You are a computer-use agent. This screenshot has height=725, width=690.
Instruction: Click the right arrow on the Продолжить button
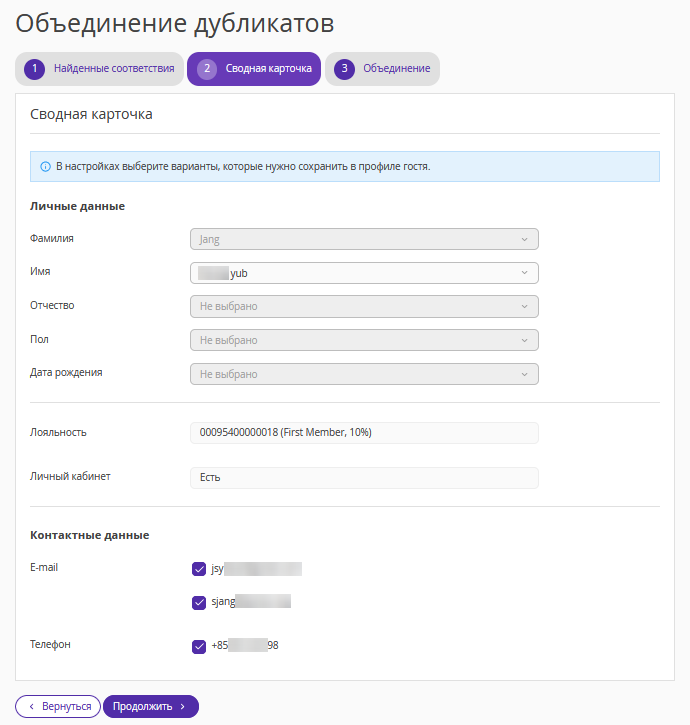[x=183, y=707]
